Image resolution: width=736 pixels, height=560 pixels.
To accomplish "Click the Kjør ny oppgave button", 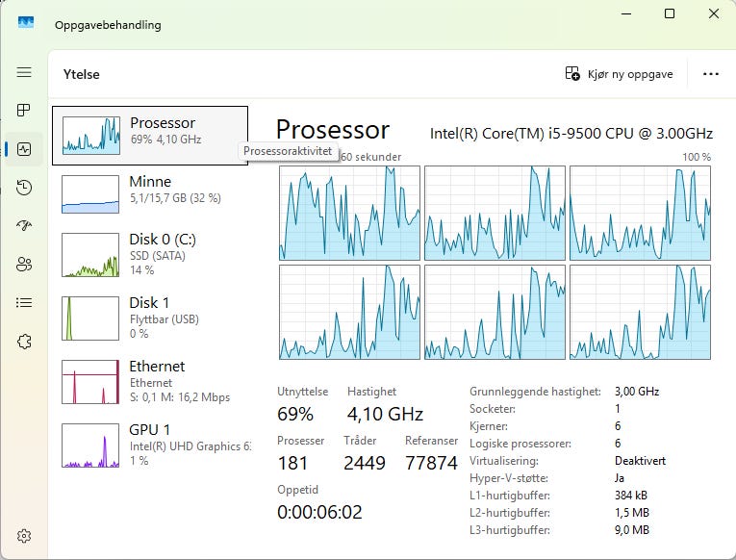I will click(620, 74).
